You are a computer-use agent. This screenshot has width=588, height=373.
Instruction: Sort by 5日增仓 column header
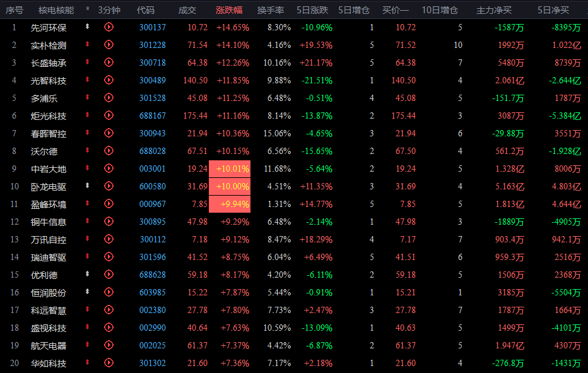pos(354,10)
